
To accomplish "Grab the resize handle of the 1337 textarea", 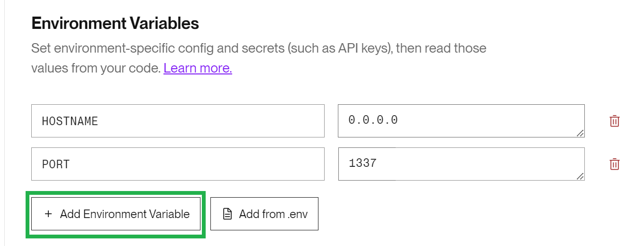I will 580,177.
